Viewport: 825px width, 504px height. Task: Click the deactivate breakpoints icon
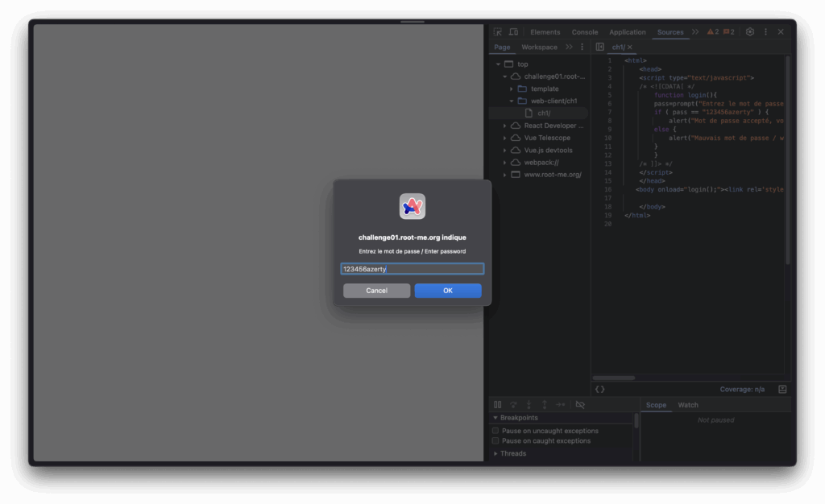click(x=580, y=405)
